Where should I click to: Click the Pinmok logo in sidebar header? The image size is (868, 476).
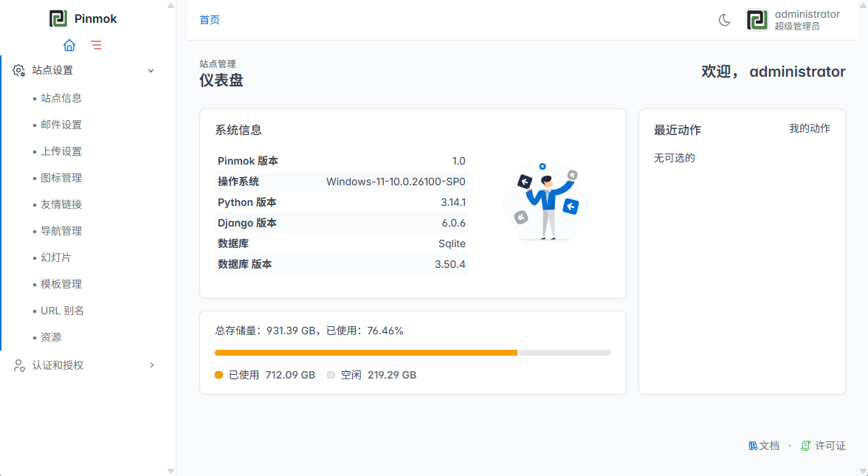[x=58, y=19]
